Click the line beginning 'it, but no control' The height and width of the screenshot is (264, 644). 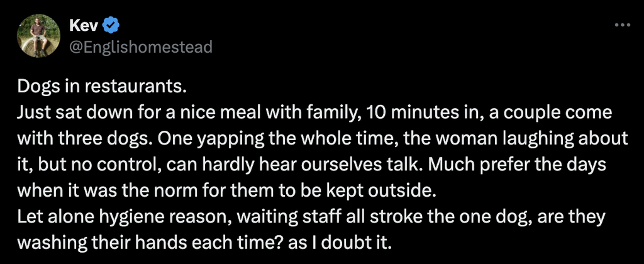click(x=311, y=165)
